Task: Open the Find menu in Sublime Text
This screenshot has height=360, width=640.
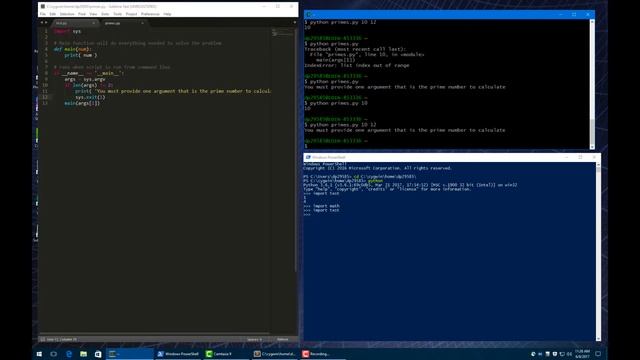Action: [82, 14]
